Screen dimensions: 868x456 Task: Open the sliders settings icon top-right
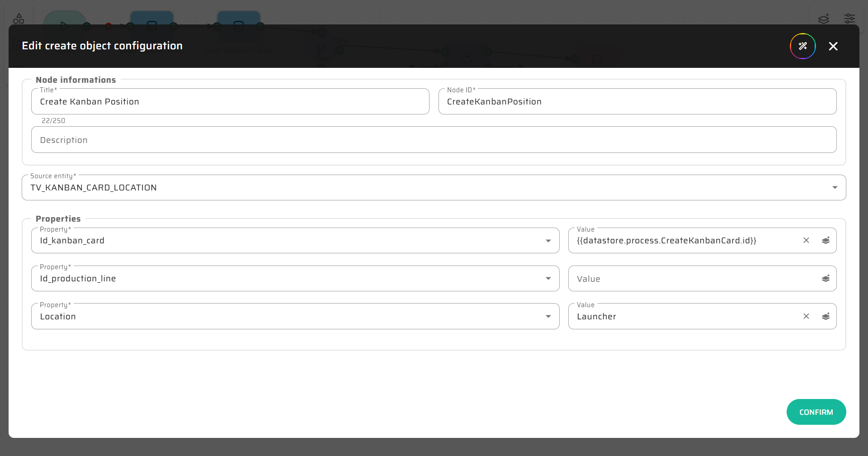coord(849,19)
